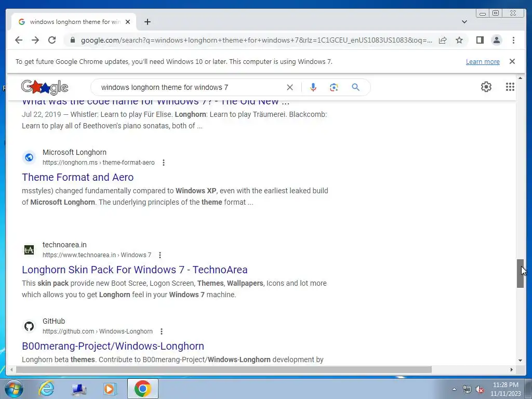Open Windows Media Player from taskbar
This screenshot has width=532, height=399.
pyautogui.click(x=109, y=389)
